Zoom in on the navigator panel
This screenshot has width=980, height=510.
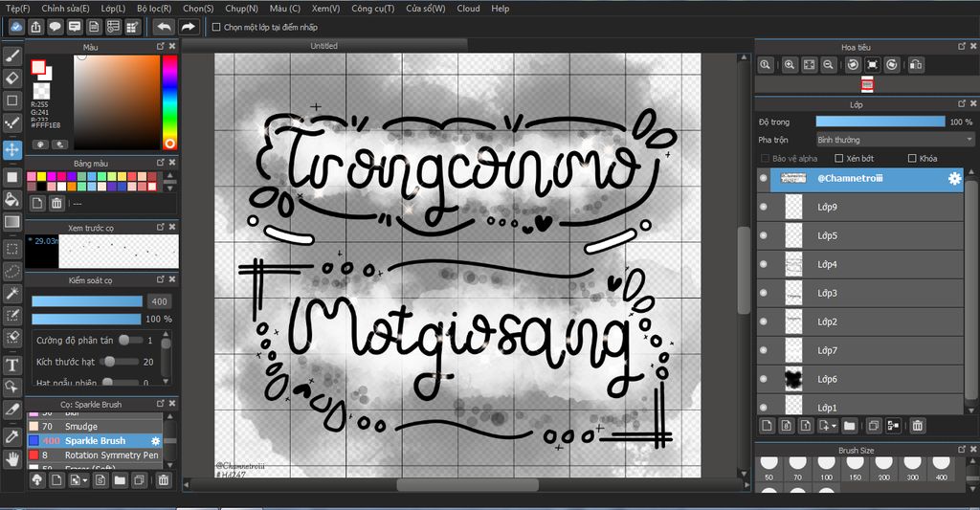[790, 64]
